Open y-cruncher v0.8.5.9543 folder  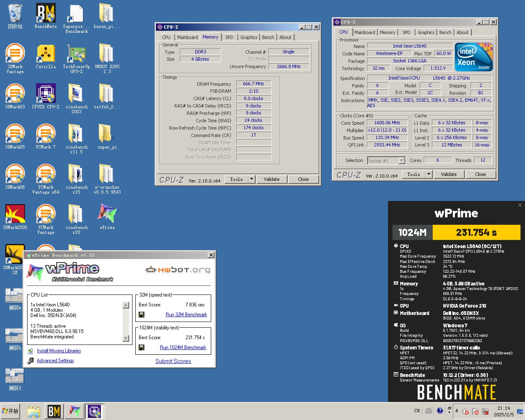click(107, 179)
